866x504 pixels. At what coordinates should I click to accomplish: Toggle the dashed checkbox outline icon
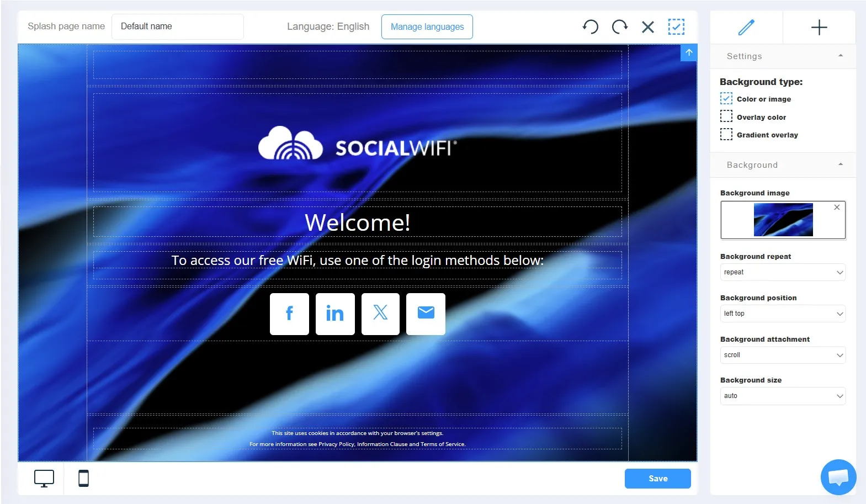pos(676,26)
